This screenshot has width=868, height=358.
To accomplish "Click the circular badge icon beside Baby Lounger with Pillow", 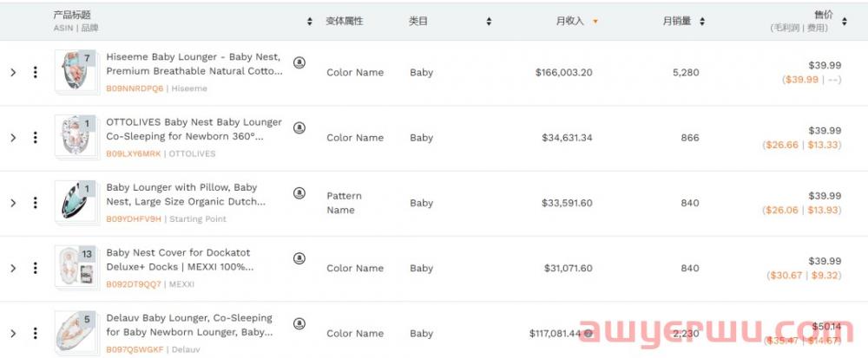I will 299,192.
